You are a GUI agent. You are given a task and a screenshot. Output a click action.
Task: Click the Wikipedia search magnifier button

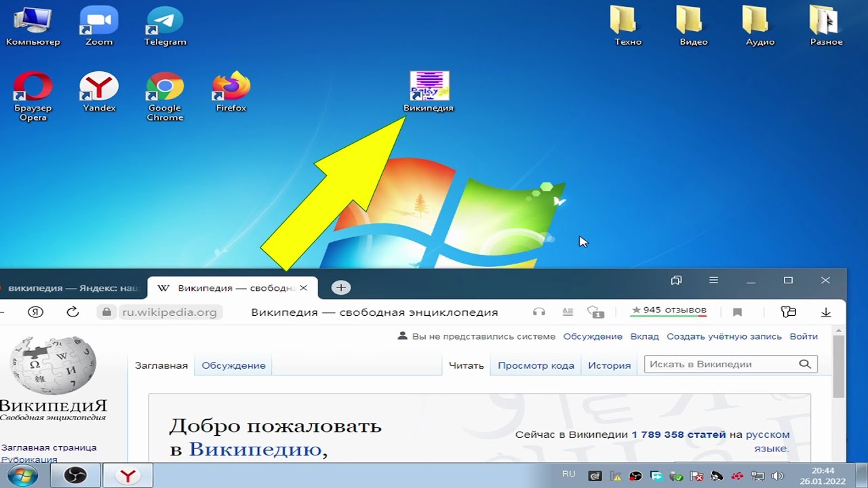(x=805, y=364)
